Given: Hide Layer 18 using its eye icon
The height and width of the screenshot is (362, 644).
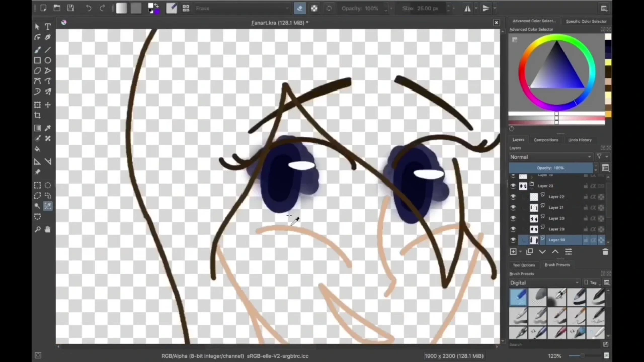Looking at the screenshot, I should click(x=513, y=240).
